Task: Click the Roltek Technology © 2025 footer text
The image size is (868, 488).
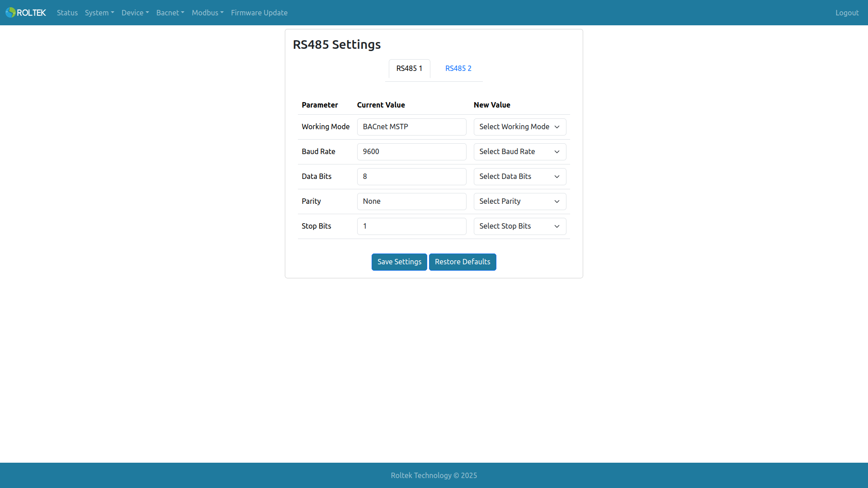Action: pos(434,475)
